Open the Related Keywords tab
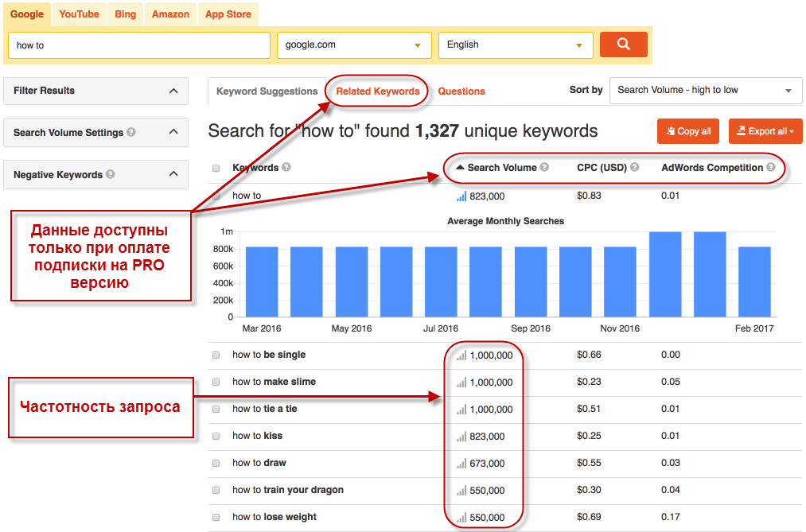The image size is (806, 532). 378,91
